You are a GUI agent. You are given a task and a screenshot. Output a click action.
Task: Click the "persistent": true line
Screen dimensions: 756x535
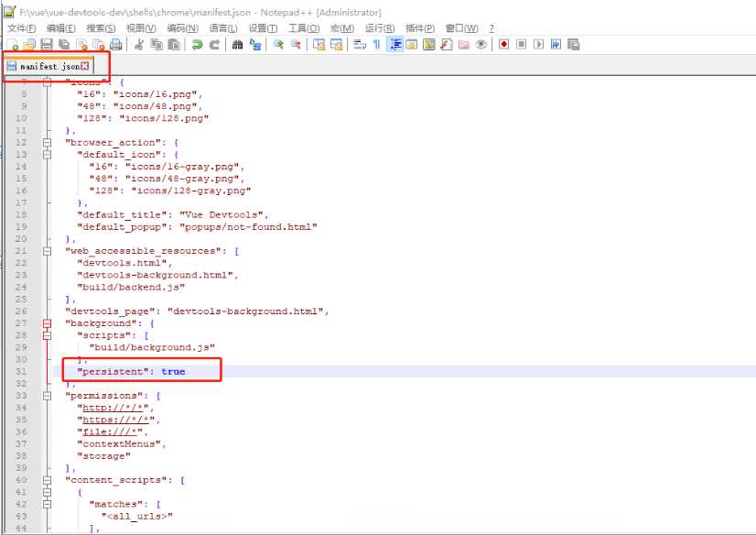point(131,372)
